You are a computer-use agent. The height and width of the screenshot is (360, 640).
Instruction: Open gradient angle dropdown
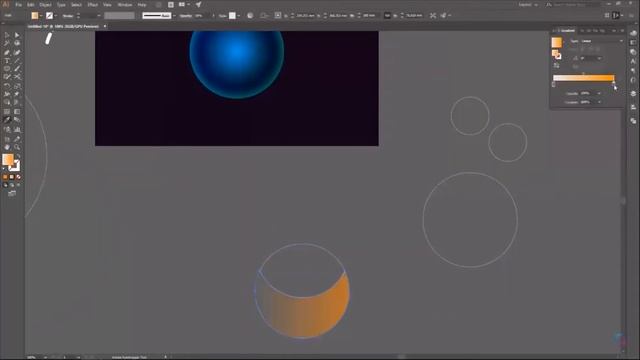599,58
